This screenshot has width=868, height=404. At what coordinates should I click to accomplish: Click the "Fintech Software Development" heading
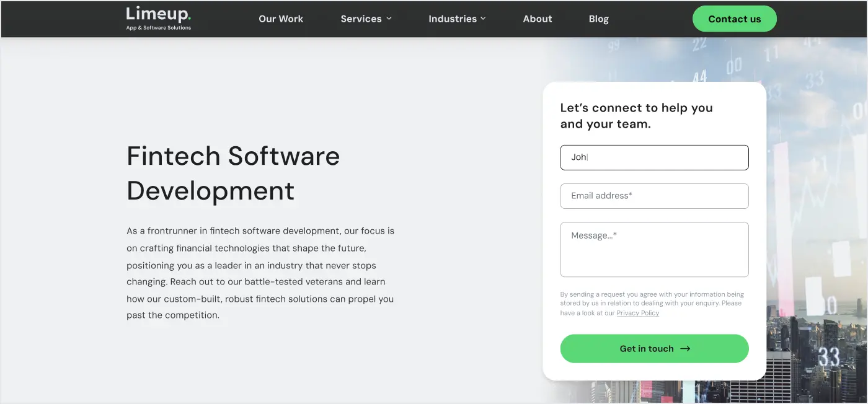233,173
